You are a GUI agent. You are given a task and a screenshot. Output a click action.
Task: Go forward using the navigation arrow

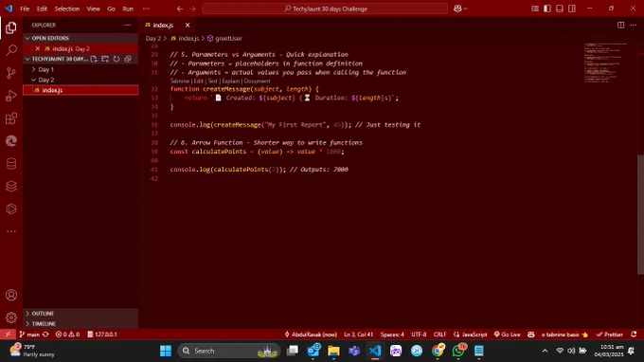192,9
